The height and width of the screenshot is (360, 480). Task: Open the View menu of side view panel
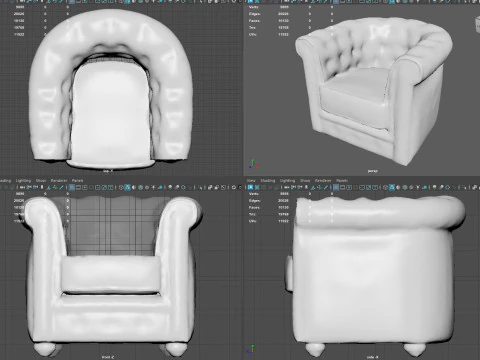point(251,180)
